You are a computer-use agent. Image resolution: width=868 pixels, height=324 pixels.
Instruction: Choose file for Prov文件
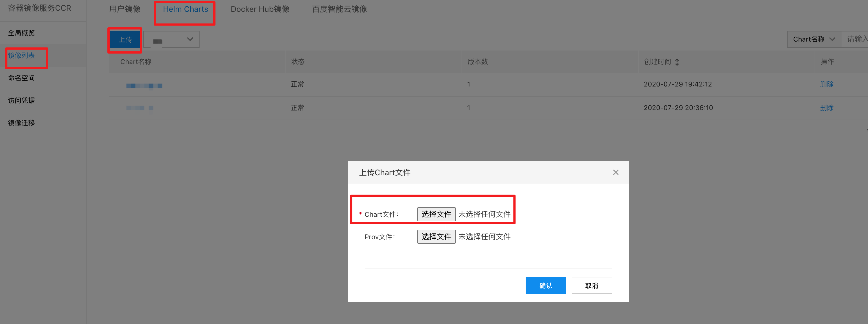click(x=436, y=237)
